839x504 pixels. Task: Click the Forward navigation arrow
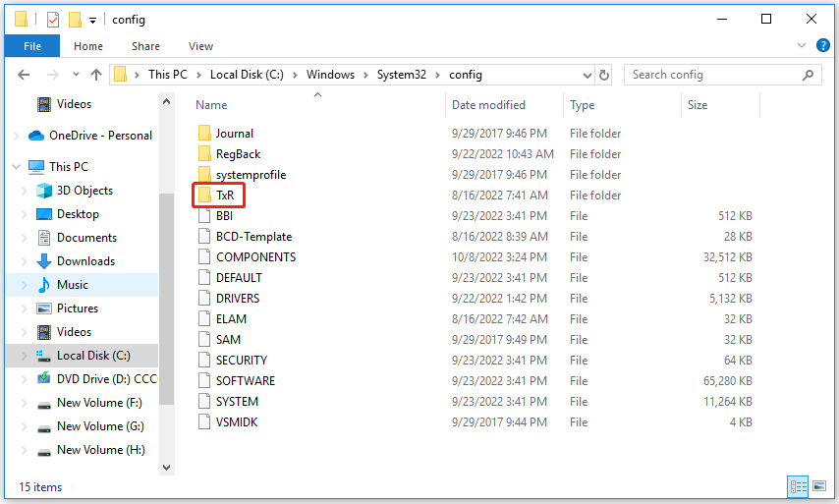pos(52,75)
